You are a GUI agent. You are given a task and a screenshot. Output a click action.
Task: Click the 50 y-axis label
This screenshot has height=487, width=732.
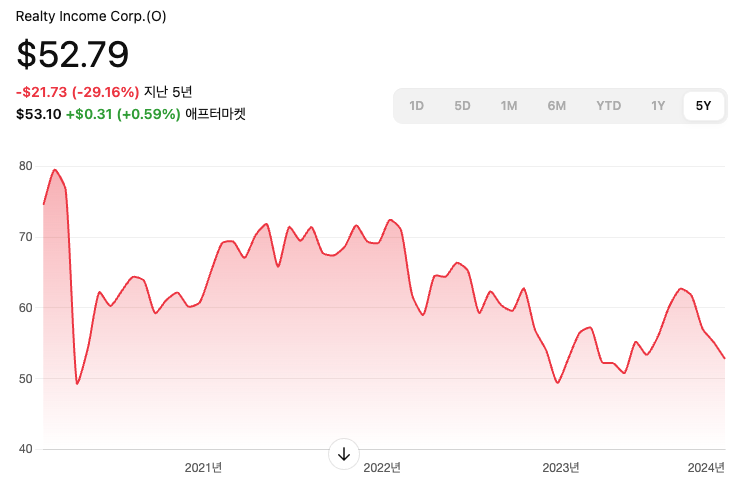[26, 379]
